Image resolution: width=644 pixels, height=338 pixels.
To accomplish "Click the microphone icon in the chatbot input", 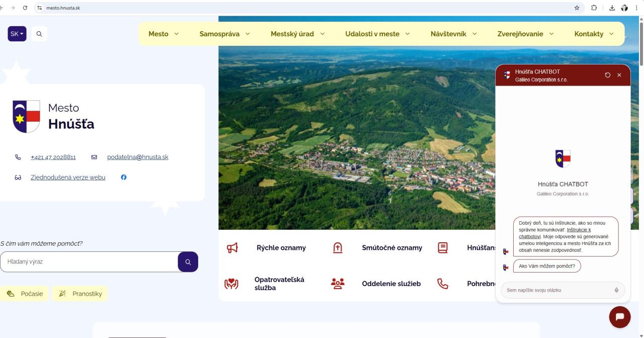I will [x=616, y=290].
